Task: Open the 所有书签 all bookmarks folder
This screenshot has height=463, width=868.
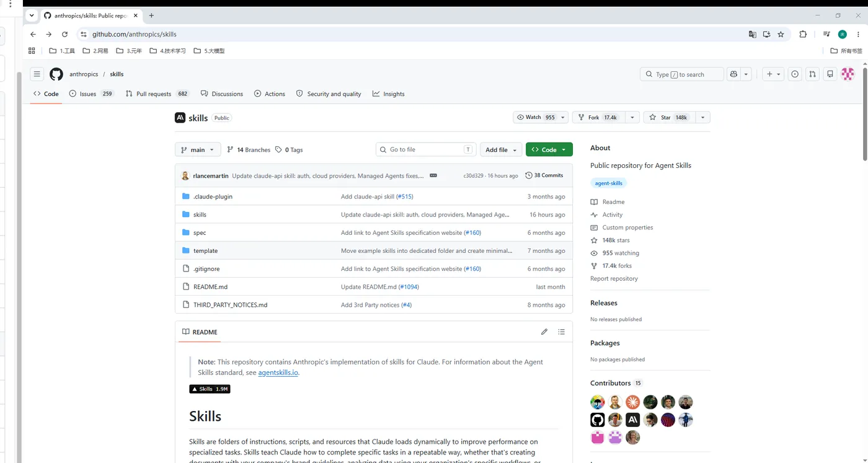Action: tap(846, 51)
